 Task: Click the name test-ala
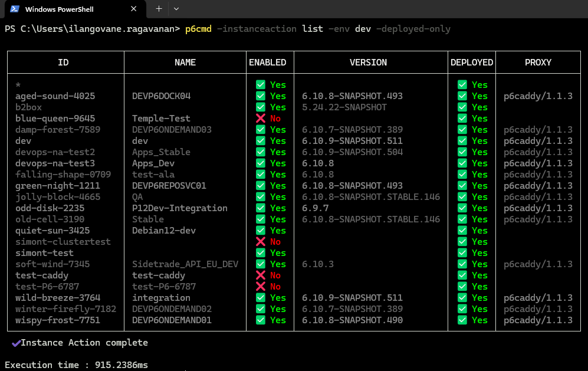[x=153, y=175]
